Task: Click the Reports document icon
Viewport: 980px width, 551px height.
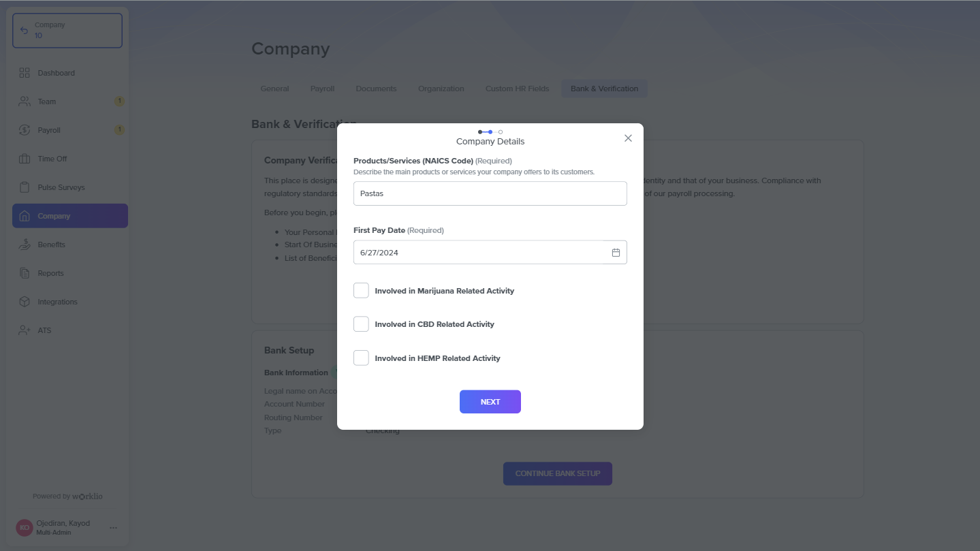Action: (x=25, y=273)
